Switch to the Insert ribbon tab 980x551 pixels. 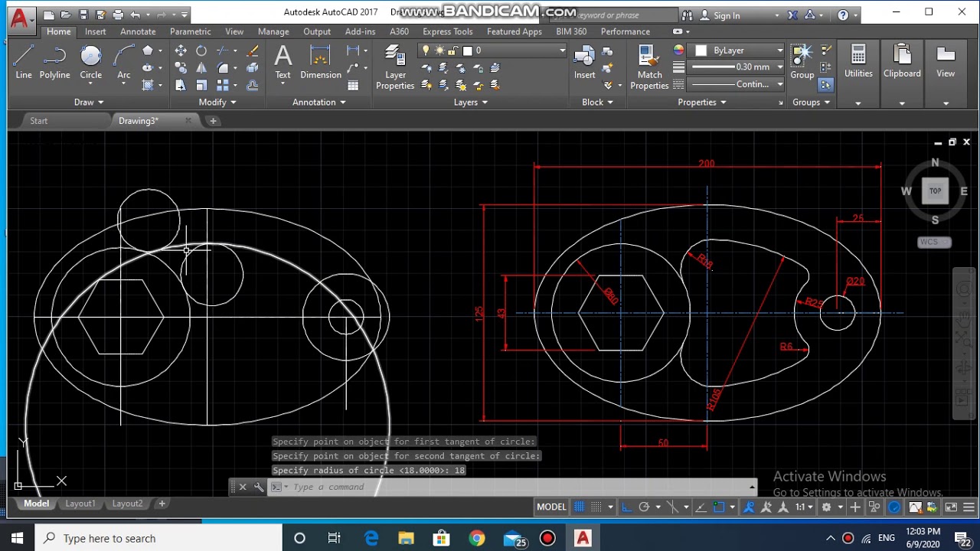[x=96, y=31]
